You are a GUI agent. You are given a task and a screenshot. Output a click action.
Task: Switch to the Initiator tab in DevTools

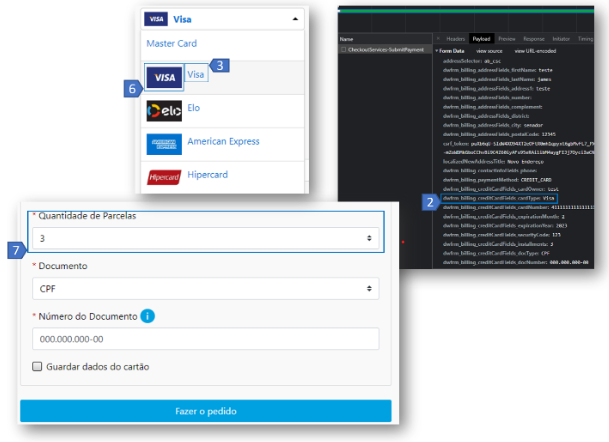pyautogui.click(x=561, y=39)
